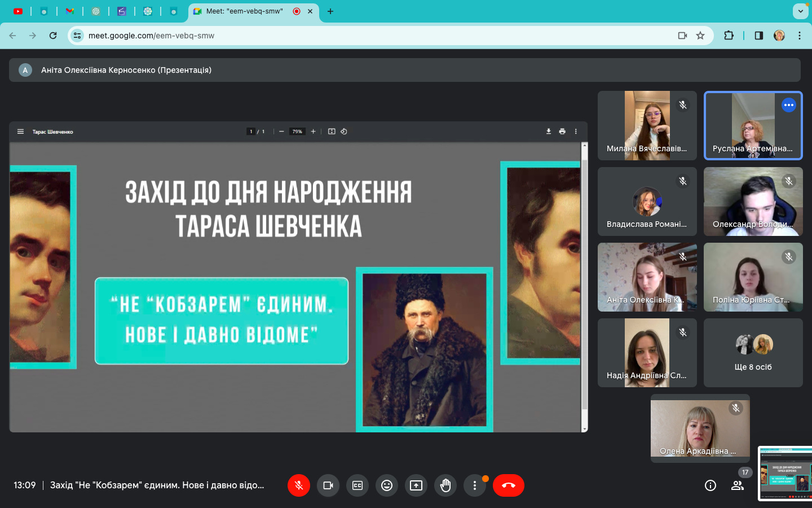Click the Chrome extensions puzzle icon
812x508 pixels.
(729, 36)
